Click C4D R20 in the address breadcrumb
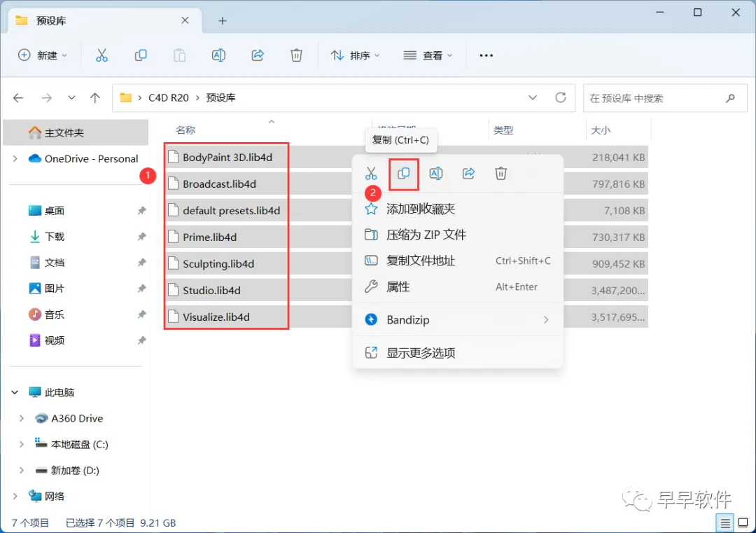This screenshot has height=533, width=756. 168,98
